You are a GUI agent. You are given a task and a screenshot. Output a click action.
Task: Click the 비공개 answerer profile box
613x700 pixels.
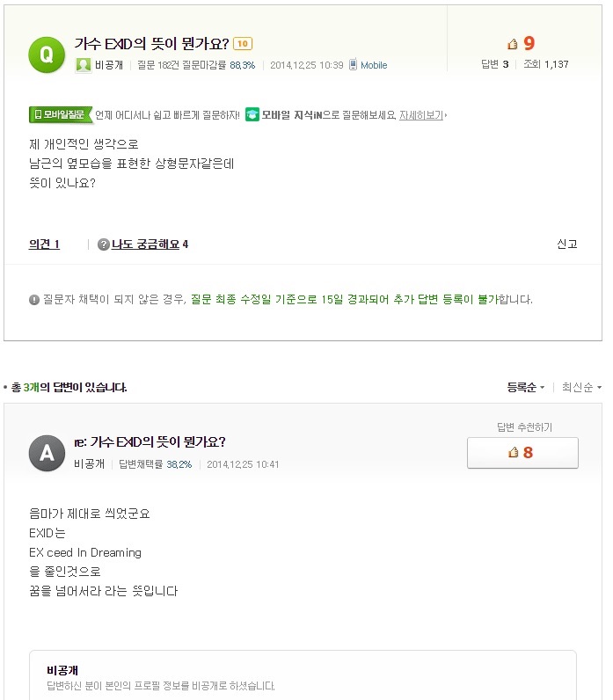pos(303,675)
